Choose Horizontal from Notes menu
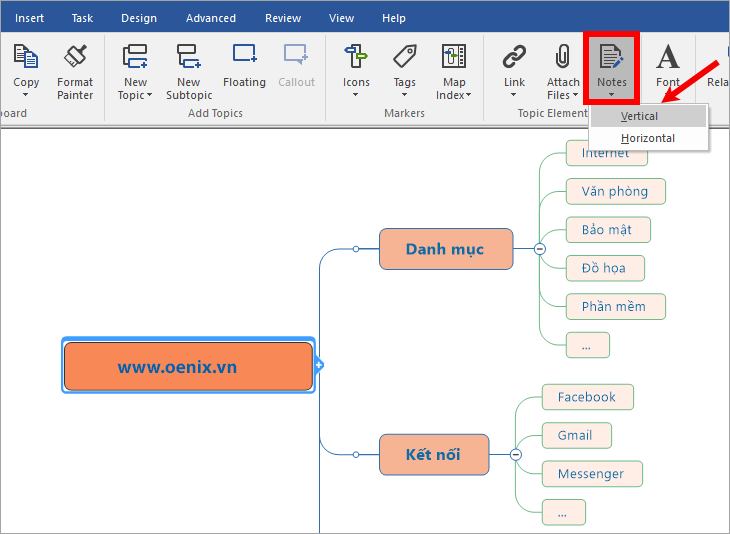This screenshot has height=534, width=730. pos(648,138)
